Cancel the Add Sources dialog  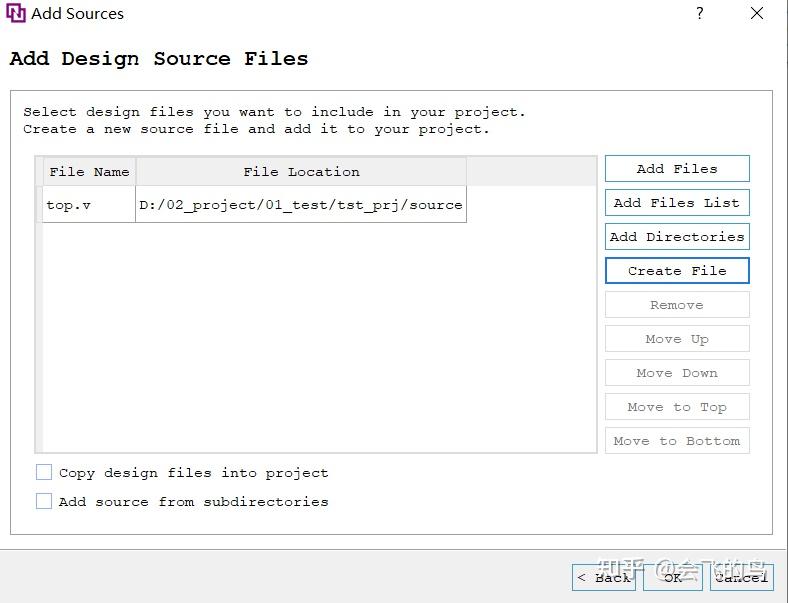click(x=741, y=577)
